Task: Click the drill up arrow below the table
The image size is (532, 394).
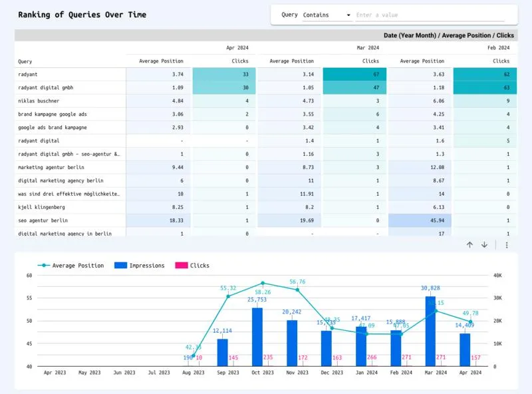Action: pyautogui.click(x=469, y=245)
